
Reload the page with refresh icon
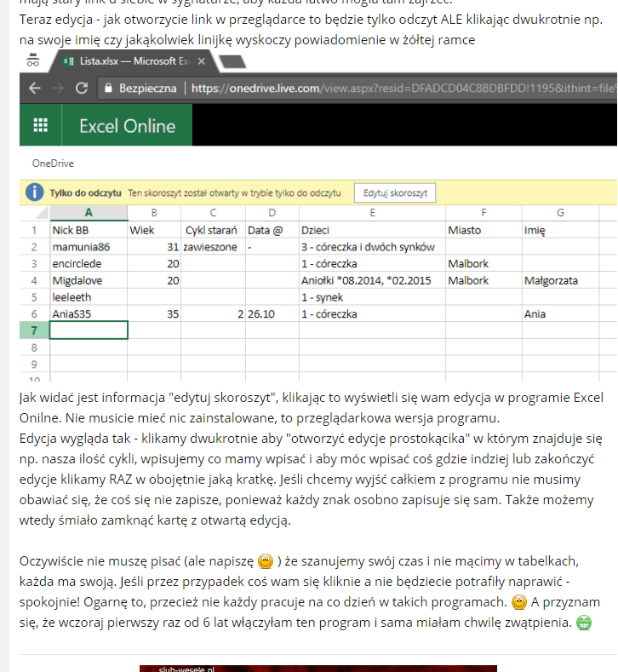(82, 89)
